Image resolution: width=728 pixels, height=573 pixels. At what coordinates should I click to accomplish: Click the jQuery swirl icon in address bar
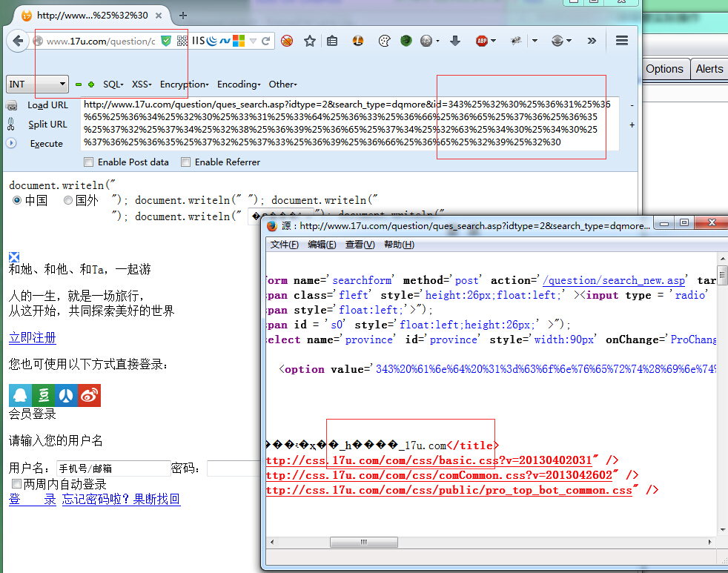(x=212, y=41)
